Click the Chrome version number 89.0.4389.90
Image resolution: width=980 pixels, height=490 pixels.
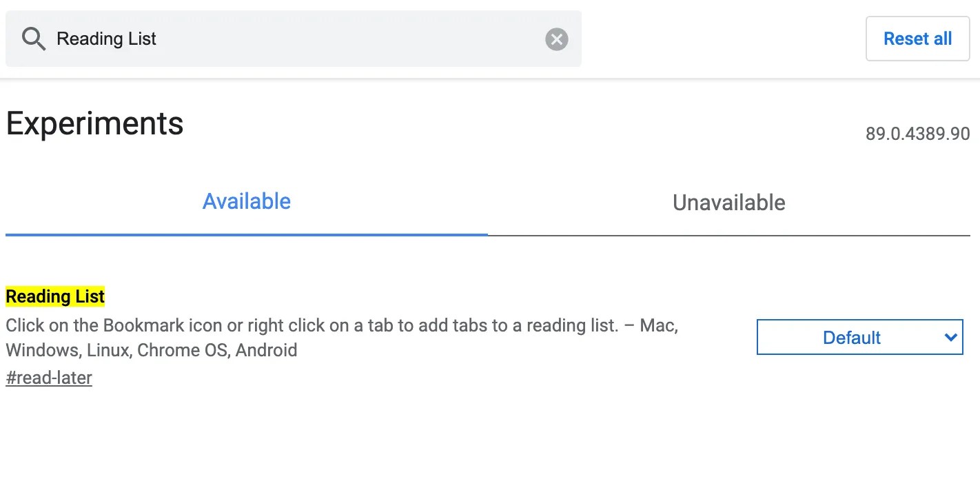pos(918,134)
